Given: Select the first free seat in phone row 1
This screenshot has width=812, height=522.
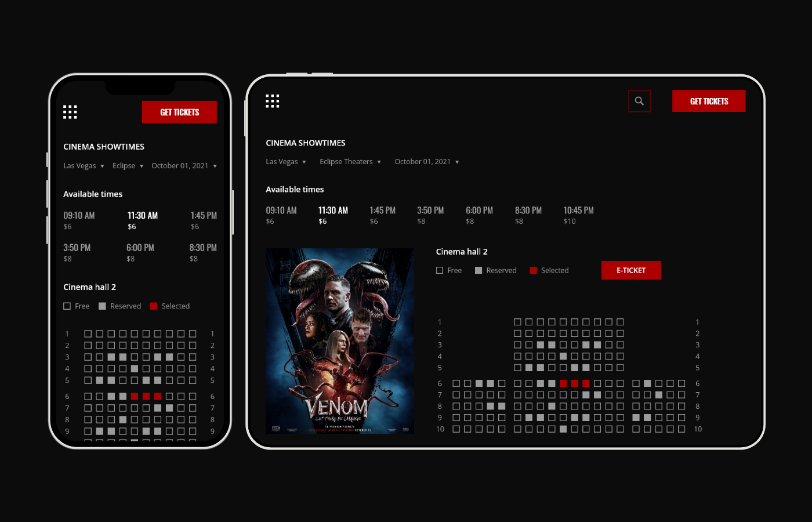Looking at the screenshot, I should (x=88, y=334).
